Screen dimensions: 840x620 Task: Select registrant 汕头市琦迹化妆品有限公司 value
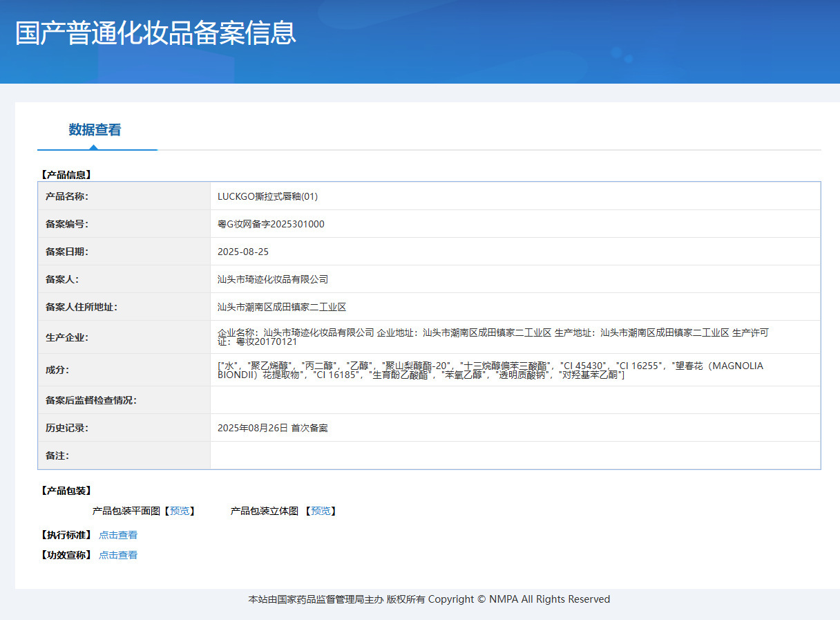click(273, 279)
